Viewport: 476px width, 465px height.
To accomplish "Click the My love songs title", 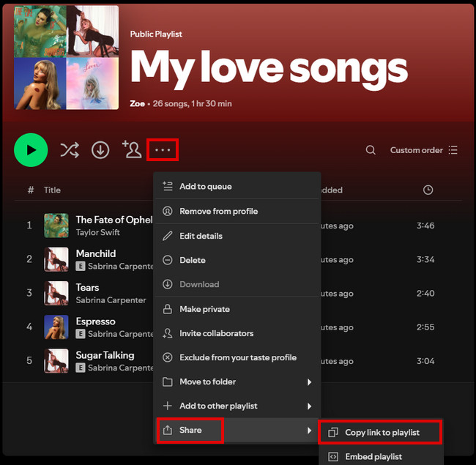I will point(269,69).
